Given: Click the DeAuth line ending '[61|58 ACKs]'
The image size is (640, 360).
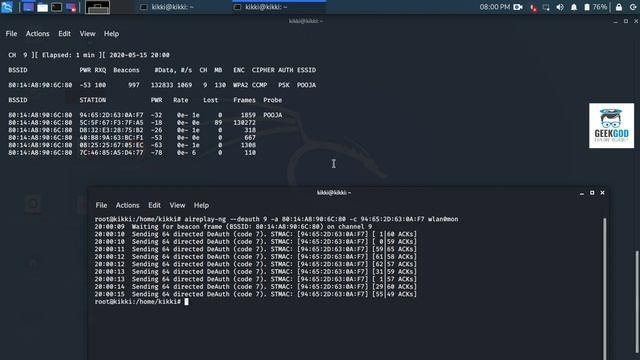Looking at the screenshot, I should tap(256, 257).
